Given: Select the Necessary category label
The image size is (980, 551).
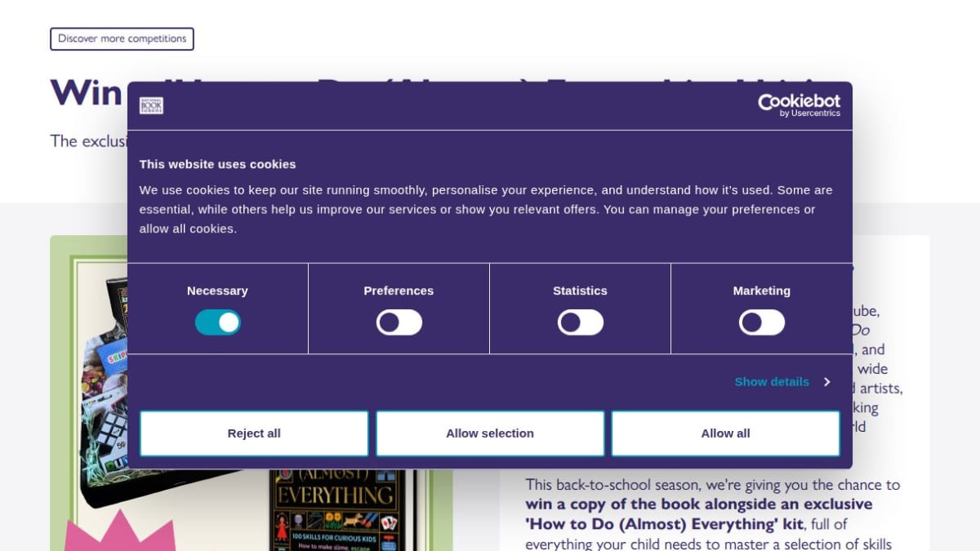Looking at the screenshot, I should 217,291.
